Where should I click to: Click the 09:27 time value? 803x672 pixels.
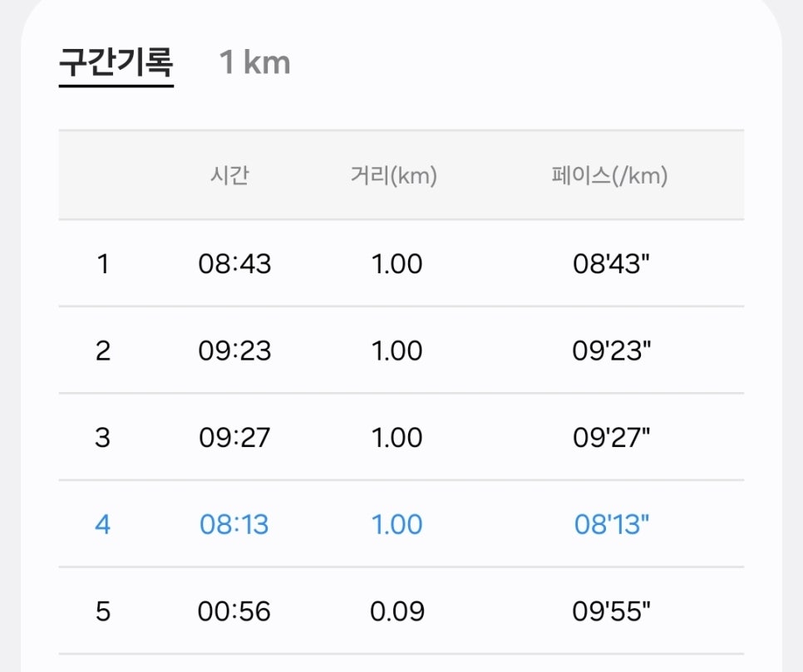(234, 438)
